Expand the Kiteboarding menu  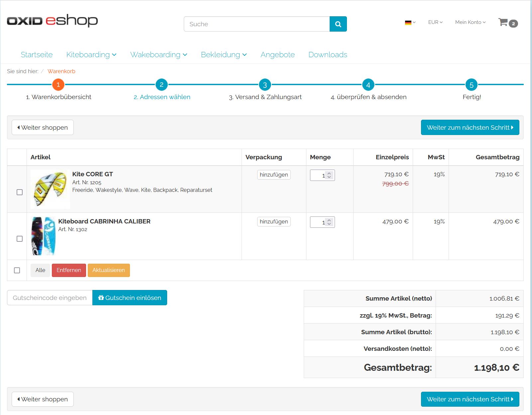coord(91,55)
